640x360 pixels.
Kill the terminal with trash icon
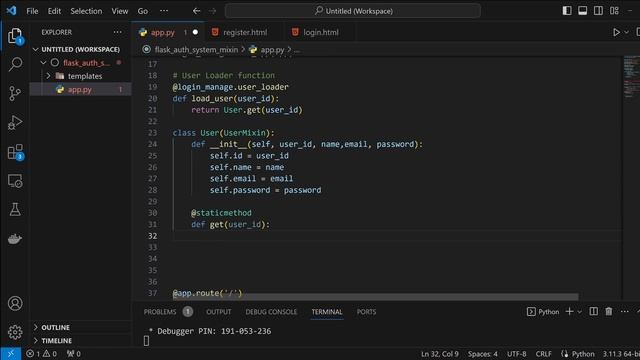pos(609,312)
